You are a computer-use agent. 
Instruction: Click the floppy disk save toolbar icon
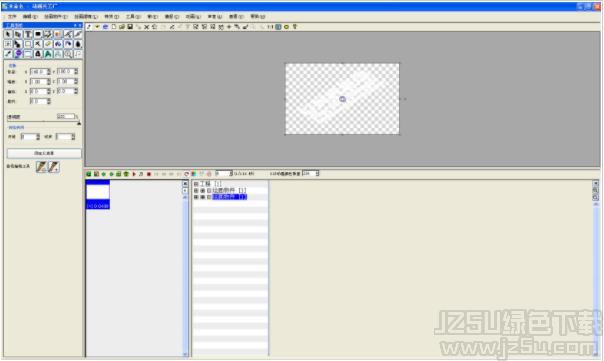click(x=130, y=27)
